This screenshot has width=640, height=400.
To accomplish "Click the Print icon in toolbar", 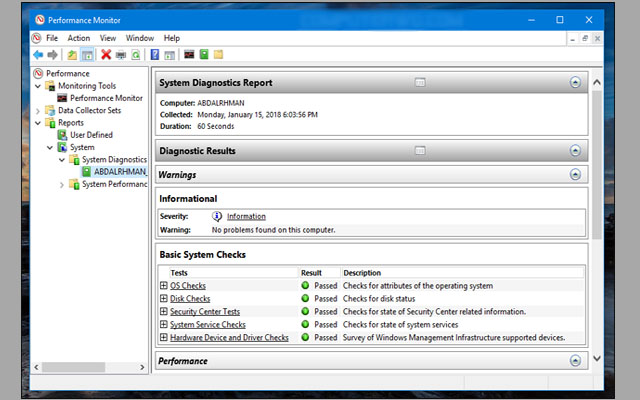I will click(121, 55).
